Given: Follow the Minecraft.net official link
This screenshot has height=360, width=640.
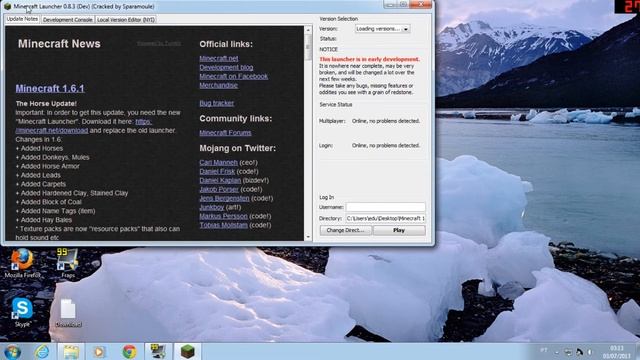Looking at the screenshot, I should (x=219, y=58).
